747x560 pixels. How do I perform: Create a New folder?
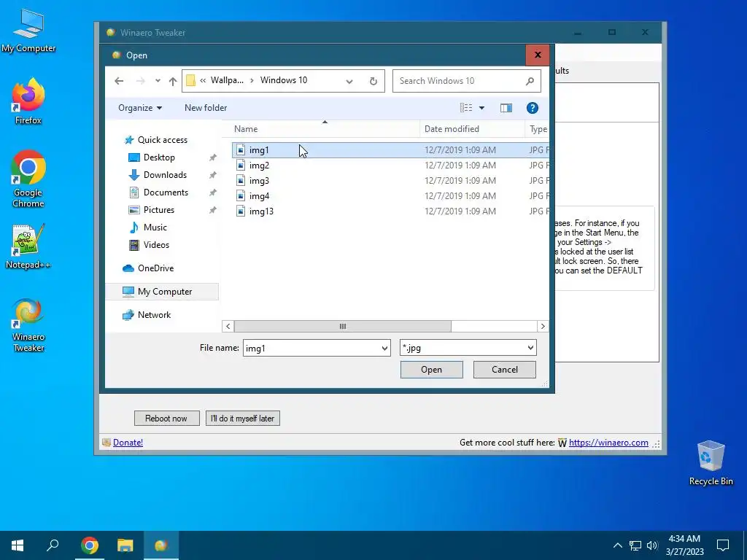[206, 108]
